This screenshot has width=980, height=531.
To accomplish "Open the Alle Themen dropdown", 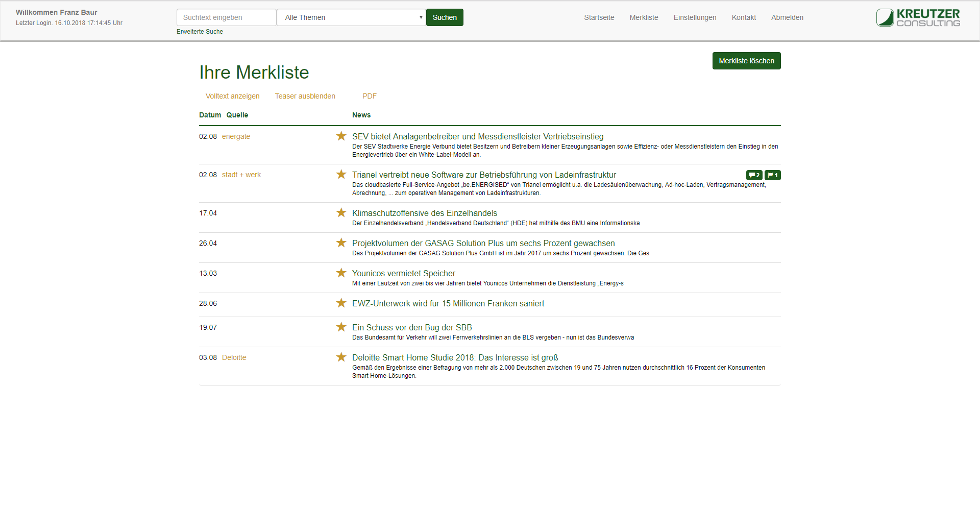I will [351, 17].
